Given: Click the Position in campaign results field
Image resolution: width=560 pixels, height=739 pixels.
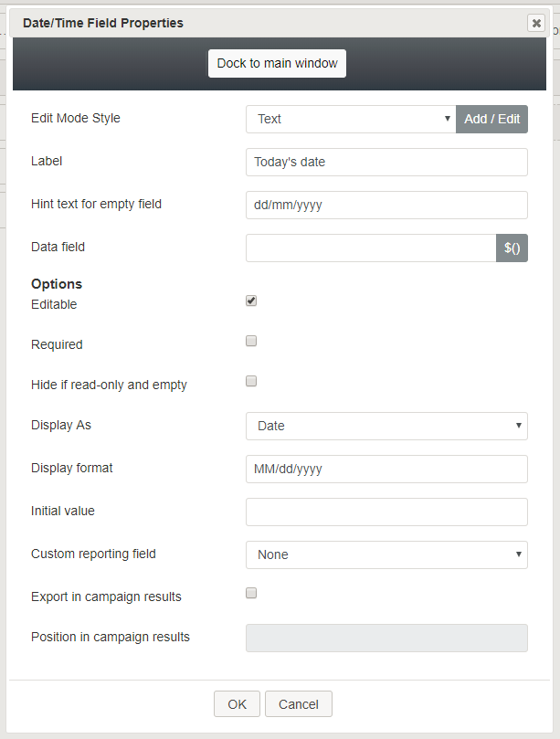Looking at the screenshot, I should (386, 639).
